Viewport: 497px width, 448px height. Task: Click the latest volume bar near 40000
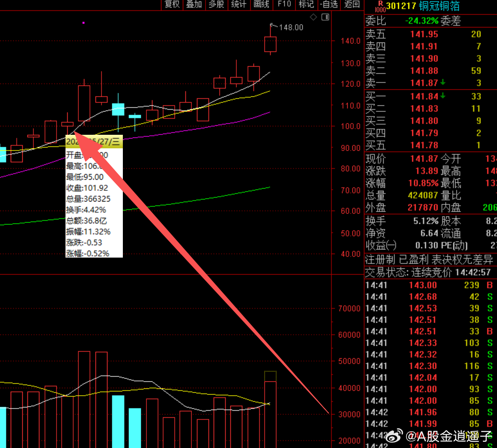point(271,415)
